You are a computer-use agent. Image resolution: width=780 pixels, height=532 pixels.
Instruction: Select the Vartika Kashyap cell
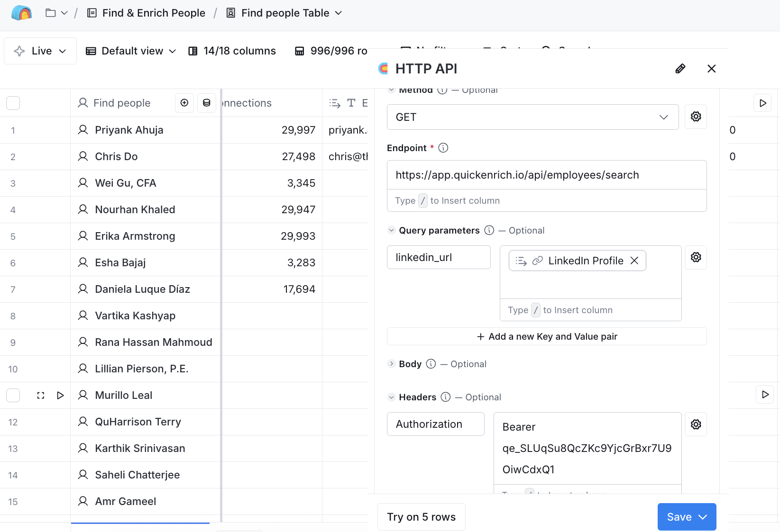146,316
